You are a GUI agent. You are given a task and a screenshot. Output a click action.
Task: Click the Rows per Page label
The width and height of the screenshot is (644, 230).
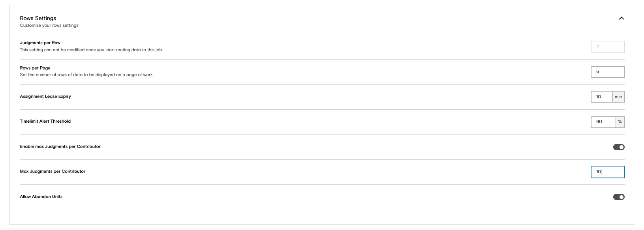(35, 68)
